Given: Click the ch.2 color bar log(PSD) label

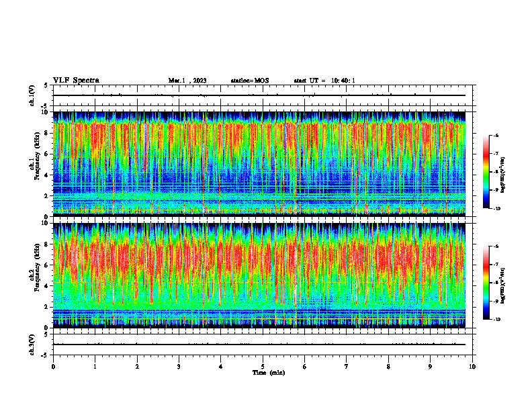Looking at the screenshot, I should click(x=503, y=285).
